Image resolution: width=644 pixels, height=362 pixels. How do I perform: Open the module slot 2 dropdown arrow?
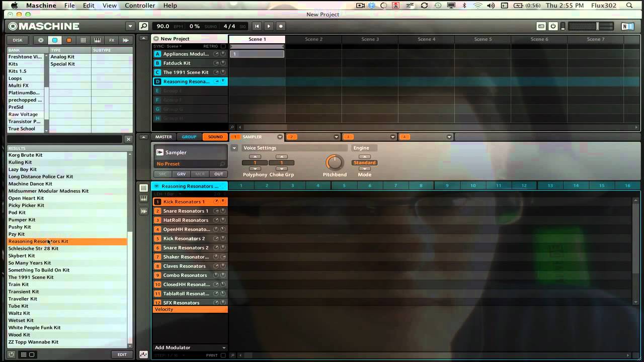(337, 137)
